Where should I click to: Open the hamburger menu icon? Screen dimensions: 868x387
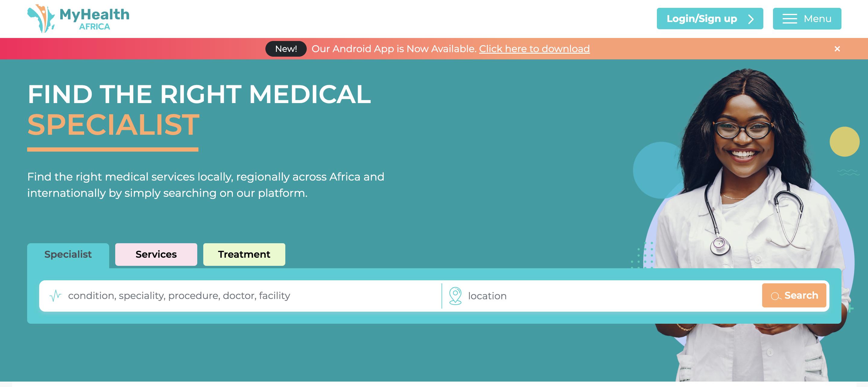pyautogui.click(x=789, y=19)
